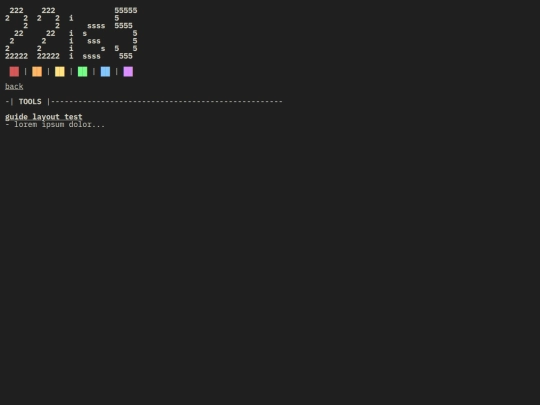Click the second ASCII-art 2 in the logo
This screenshot has width=540, height=405.
point(48,33)
